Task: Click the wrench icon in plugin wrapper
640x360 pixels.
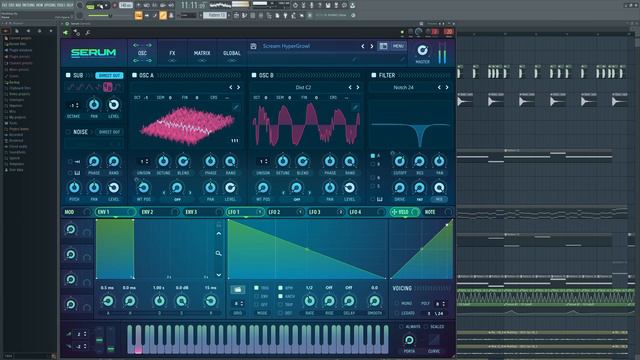Action: [88, 33]
